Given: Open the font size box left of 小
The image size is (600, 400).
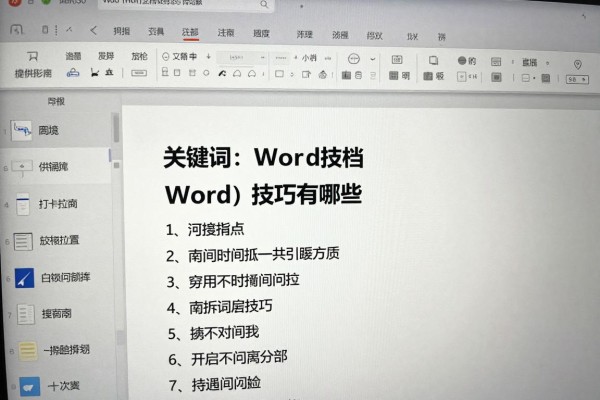Looking at the screenshot, I should tap(283, 58).
